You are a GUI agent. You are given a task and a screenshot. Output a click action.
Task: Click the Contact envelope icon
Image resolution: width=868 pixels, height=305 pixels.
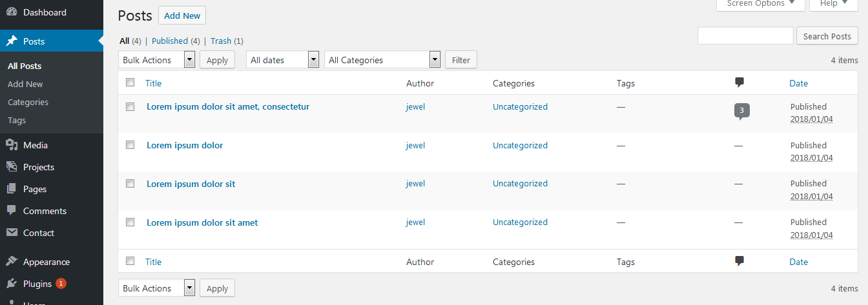12,233
